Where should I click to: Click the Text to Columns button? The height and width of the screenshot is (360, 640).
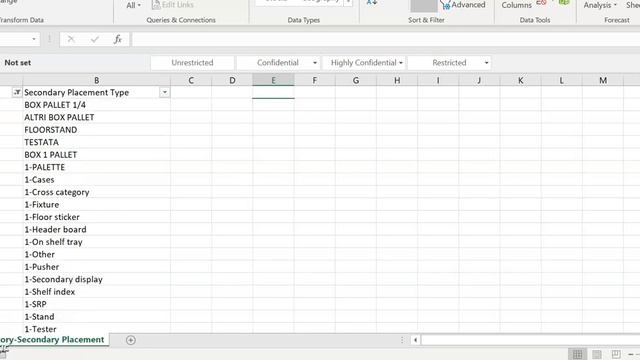click(516, 5)
